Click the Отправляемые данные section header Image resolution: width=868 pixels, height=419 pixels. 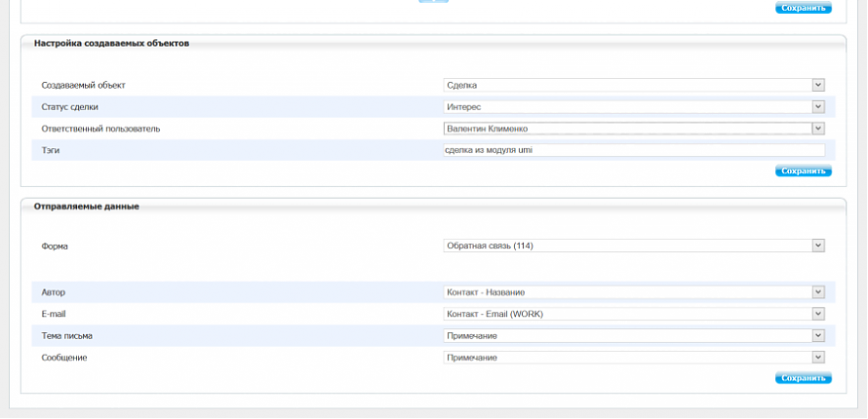point(87,207)
